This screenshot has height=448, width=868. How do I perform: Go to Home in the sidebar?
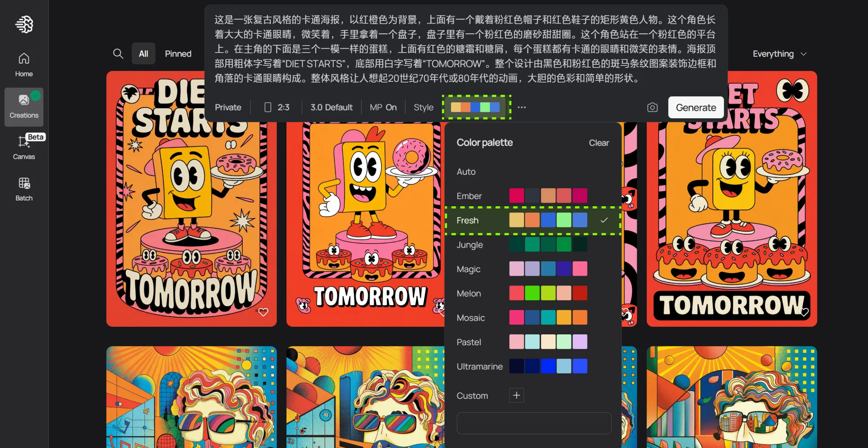coord(24,65)
